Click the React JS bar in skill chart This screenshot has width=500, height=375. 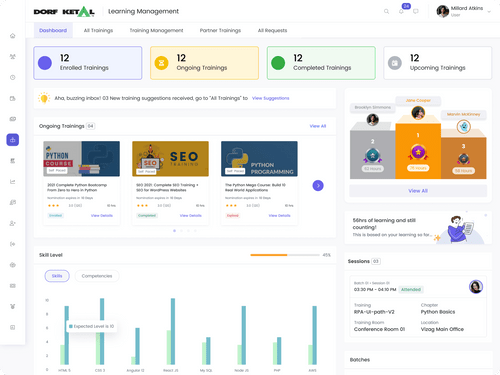[x=173, y=331]
